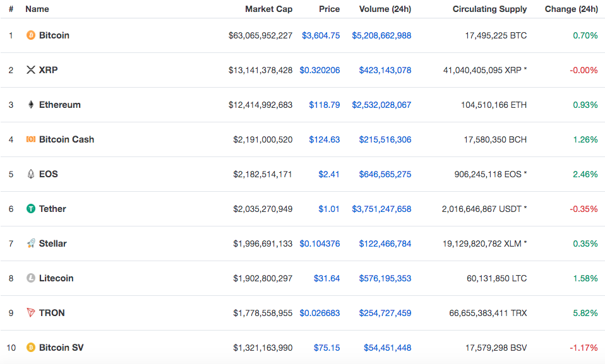
Task: Click the Bitcoin SV icon
Action: (x=31, y=348)
